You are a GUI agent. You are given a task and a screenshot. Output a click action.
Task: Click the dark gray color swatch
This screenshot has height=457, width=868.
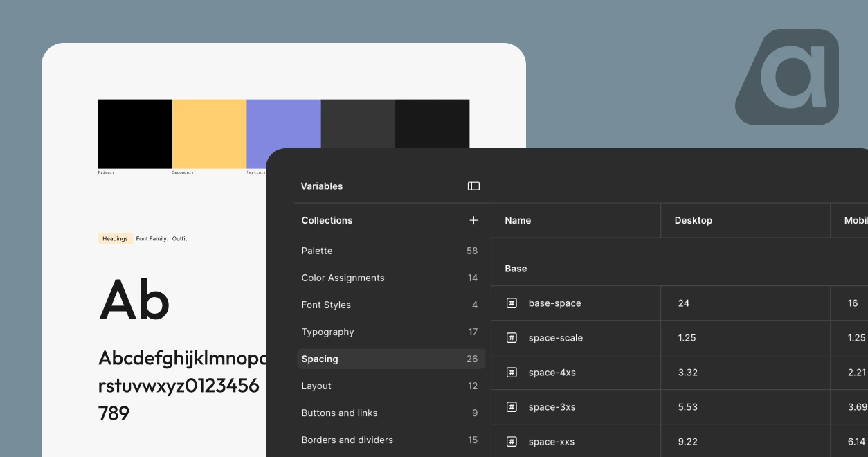point(358,123)
